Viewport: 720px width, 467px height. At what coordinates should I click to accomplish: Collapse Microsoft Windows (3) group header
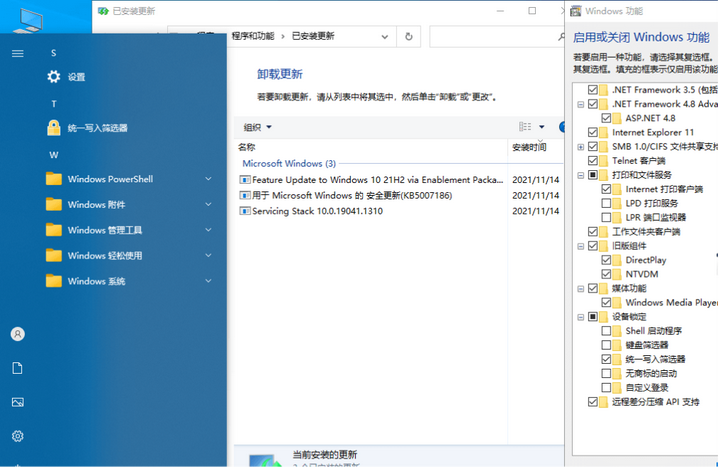(x=289, y=163)
